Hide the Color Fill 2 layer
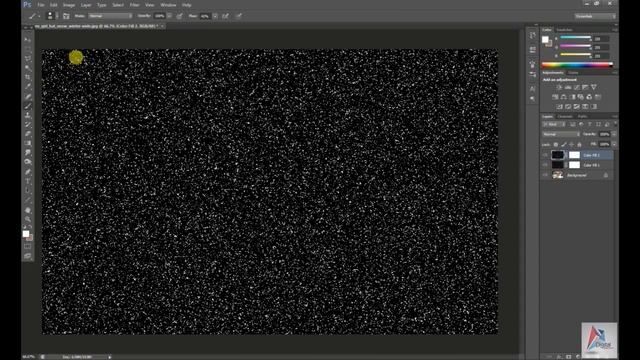 click(x=545, y=155)
